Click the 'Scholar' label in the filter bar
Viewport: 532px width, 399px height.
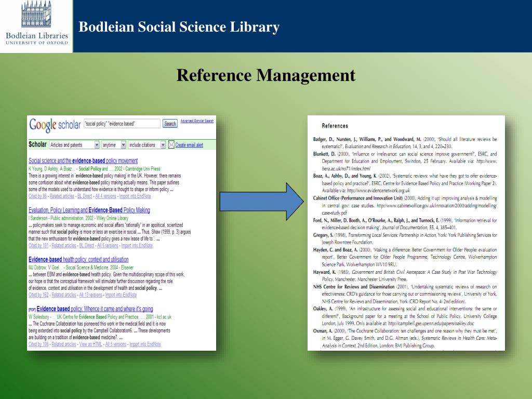[37, 144]
